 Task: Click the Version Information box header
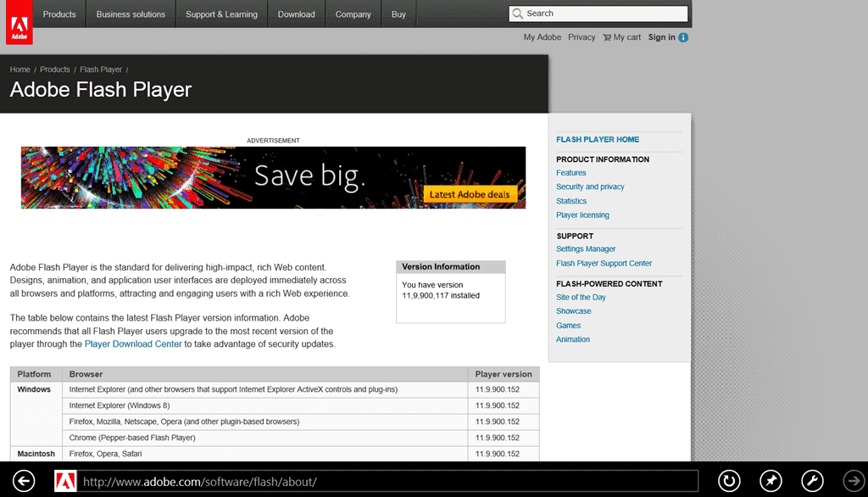coord(451,266)
